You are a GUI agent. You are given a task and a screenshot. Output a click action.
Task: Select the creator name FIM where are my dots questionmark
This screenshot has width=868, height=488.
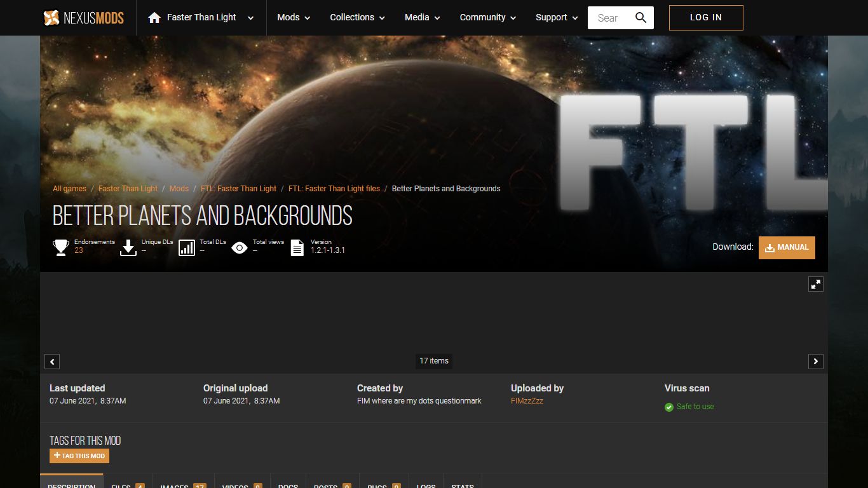click(419, 401)
